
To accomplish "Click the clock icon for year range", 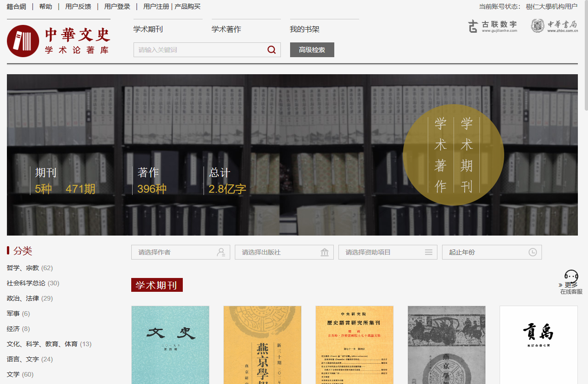I will pyautogui.click(x=533, y=252).
